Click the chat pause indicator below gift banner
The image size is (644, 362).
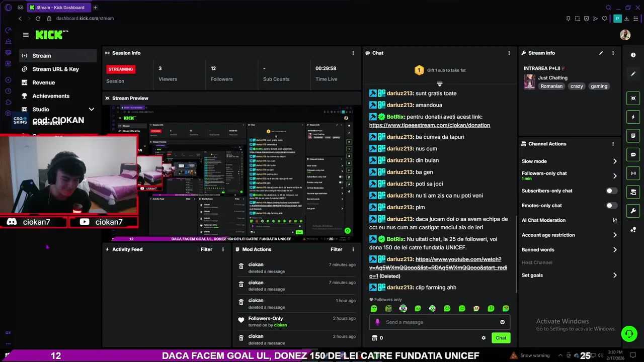click(x=439, y=84)
